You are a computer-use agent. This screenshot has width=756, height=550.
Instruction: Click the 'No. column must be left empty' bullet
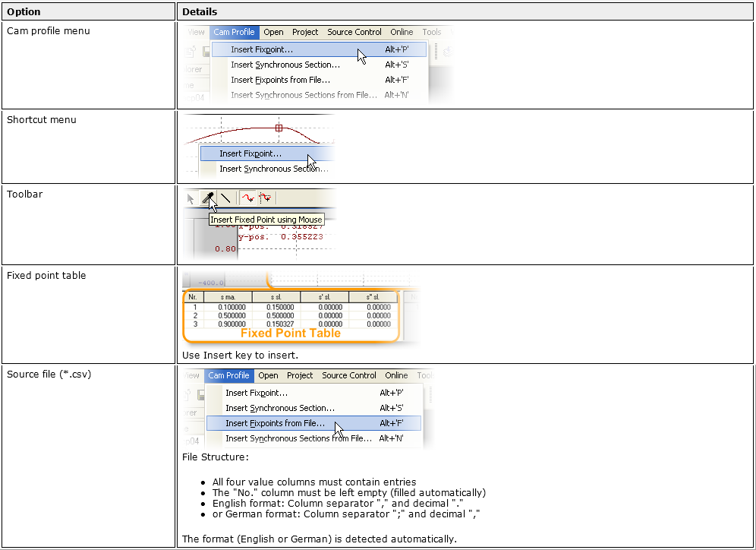[x=349, y=492]
